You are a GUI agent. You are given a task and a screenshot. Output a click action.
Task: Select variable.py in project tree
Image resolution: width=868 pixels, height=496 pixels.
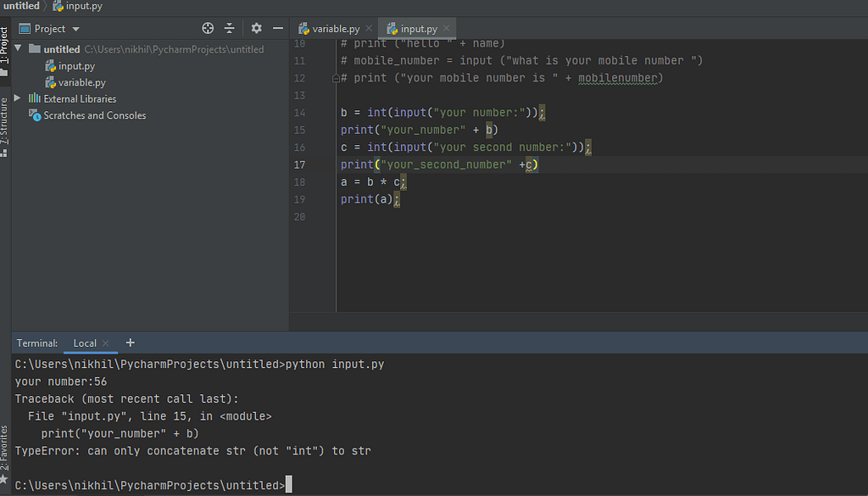(x=75, y=82)
